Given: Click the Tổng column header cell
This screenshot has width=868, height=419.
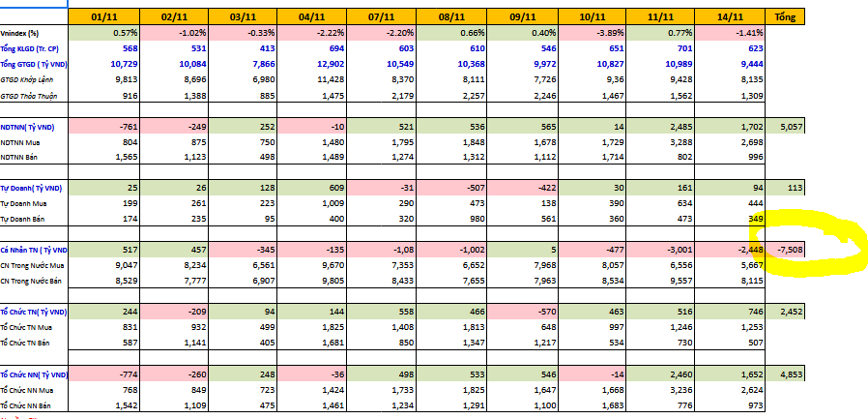Looking at the screenshot, I should [785, 16].
